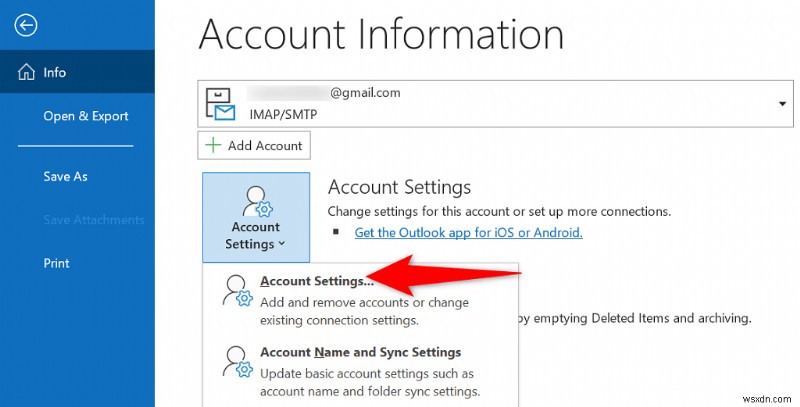Click the Account Settings section heading
800x407 pixels.
point(399,188)
